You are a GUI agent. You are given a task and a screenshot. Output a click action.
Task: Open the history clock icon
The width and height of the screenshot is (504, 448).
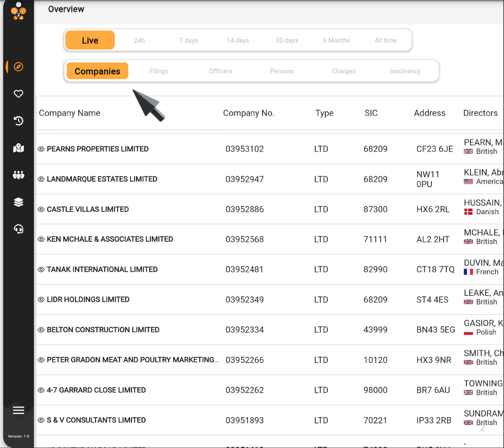(18, 121)
